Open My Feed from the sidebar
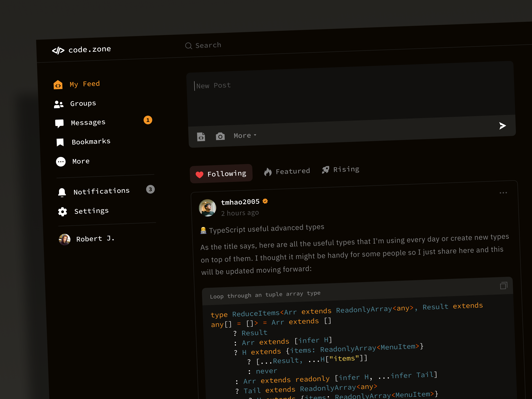The height and width of the screenshot is (399, 532). 85,84
